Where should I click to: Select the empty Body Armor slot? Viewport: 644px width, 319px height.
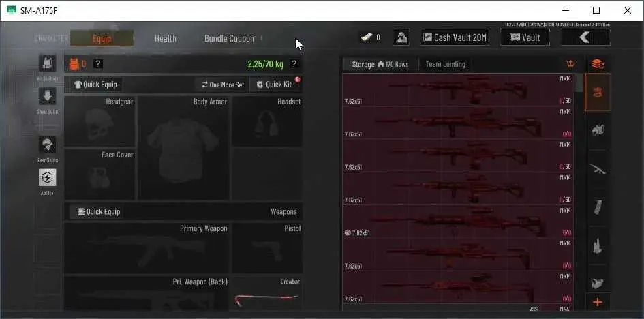pyautogui.click(x=183, y=148)
